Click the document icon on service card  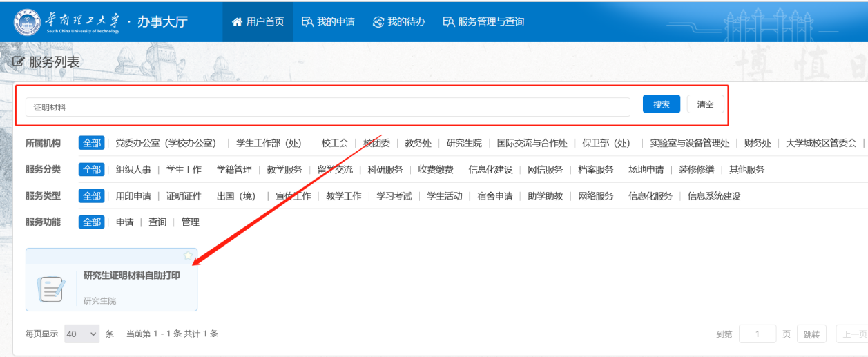(x=51, y=288)
